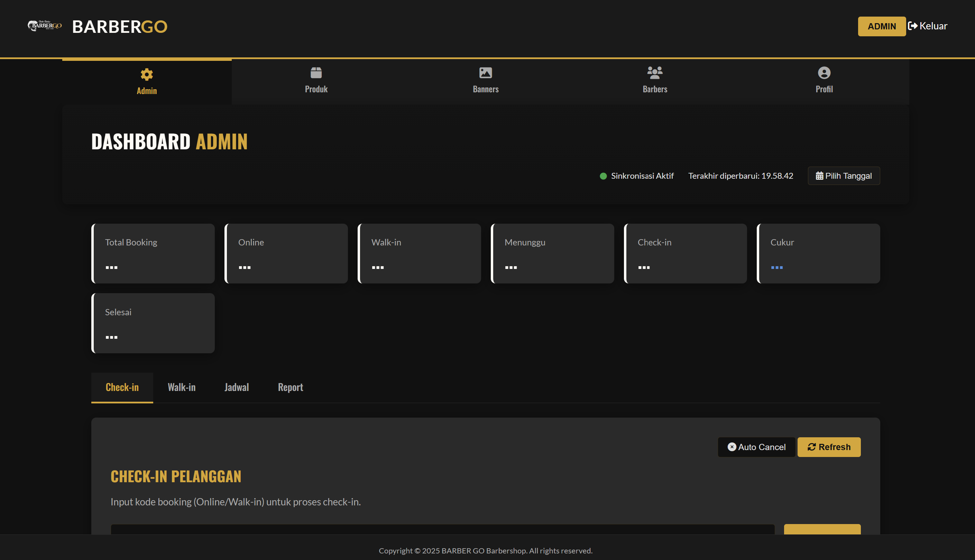
Task: Click the yellow ADMIN button
Action: tap(882, 26)
